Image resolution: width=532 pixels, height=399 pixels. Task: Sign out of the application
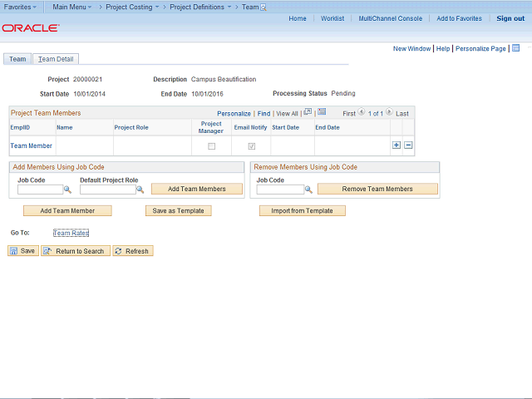(510, 18)
